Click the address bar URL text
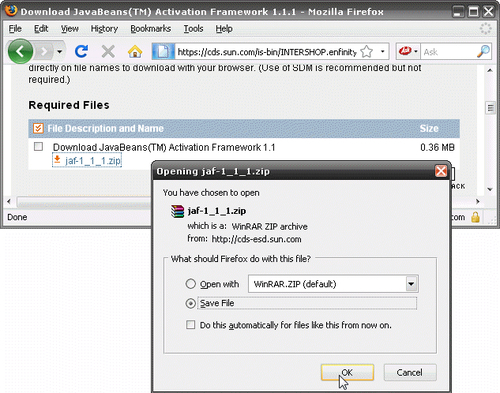Image resolution: width=500 pixels, height=393 pixels. click(x=267, y=52)
